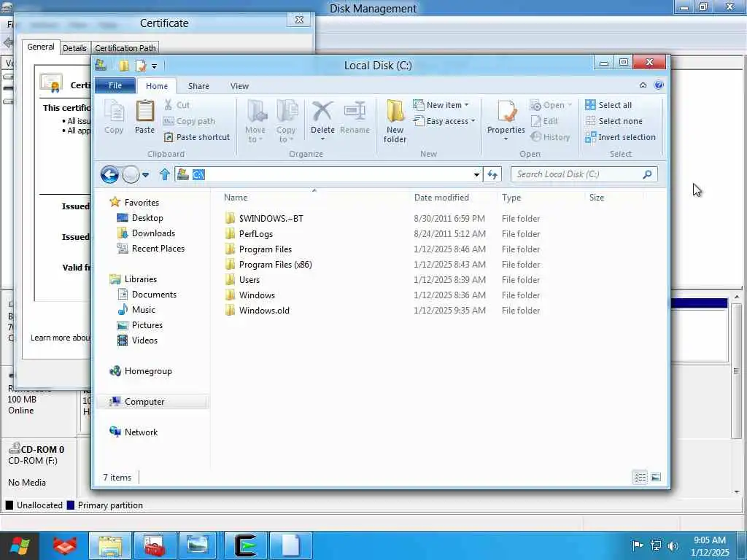Image resolution: width=747 pixels, height=560 pixels.
Task: Click in the Search Local Disk field
Action: (x=578, y=174)
